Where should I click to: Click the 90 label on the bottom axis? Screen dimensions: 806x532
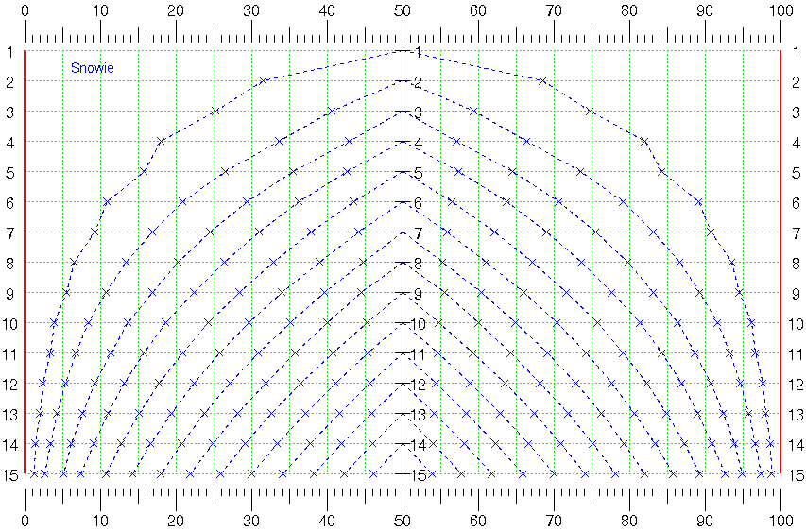[x=705, y=521]
